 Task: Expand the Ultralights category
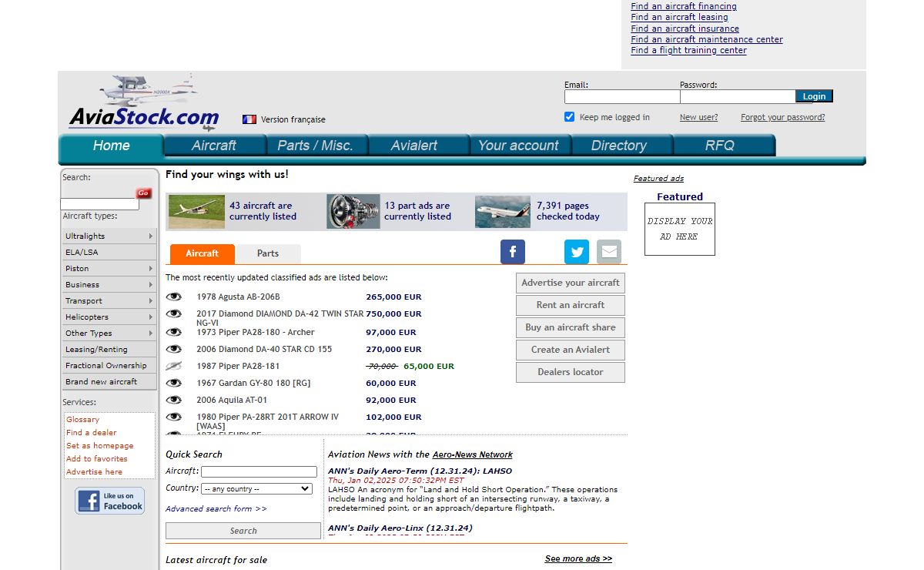(x=109, y=236)
